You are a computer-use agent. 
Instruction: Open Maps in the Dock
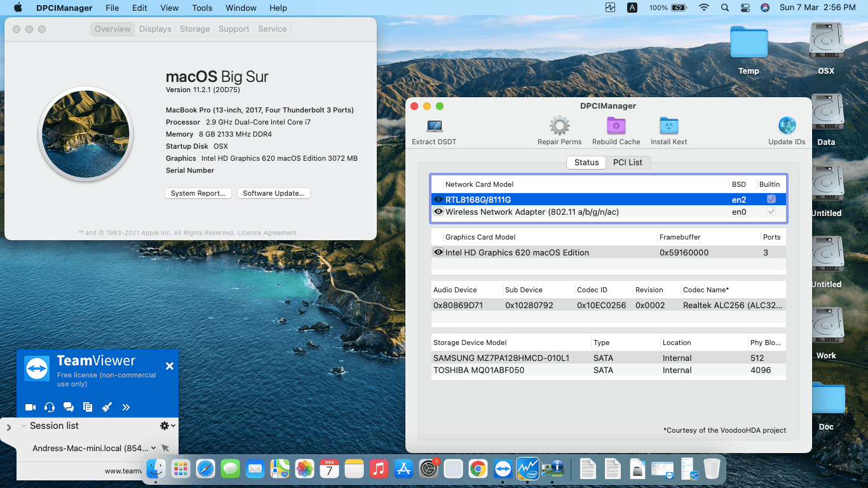[280, 470]
